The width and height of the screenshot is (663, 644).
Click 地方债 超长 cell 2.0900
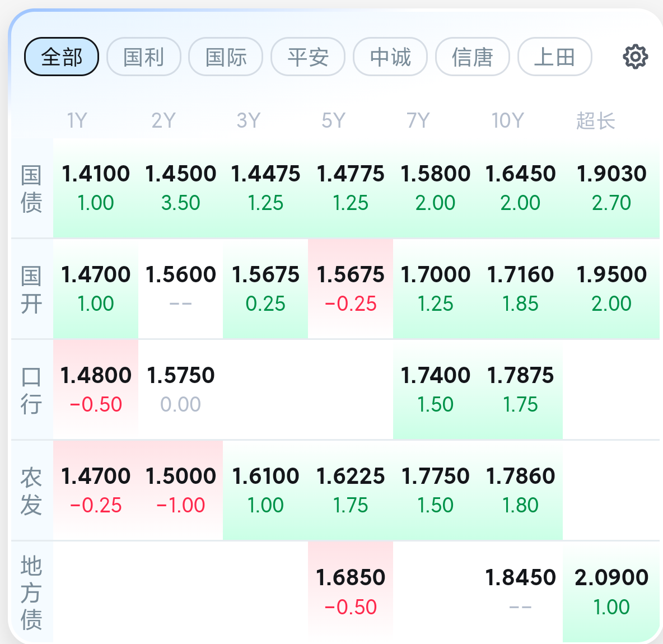coord(611,592)
